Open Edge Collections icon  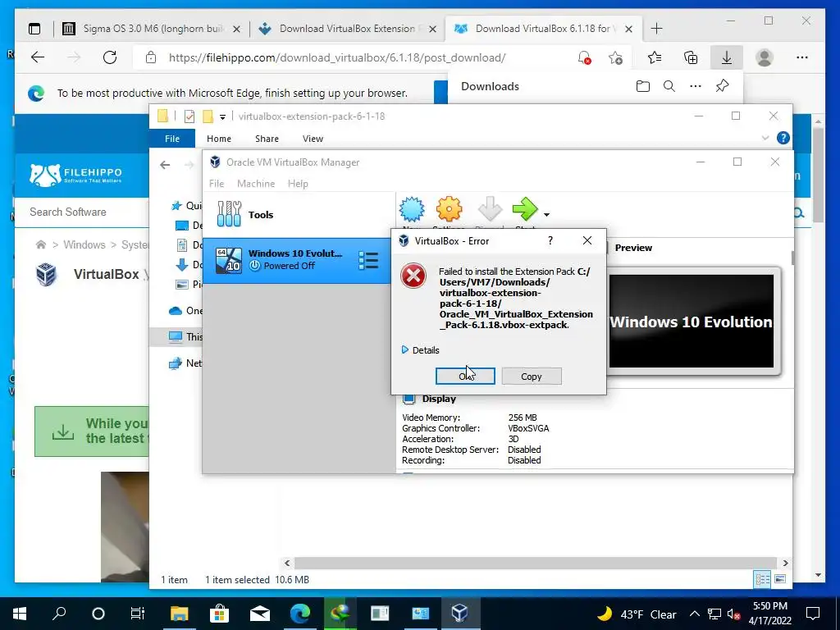691,57
